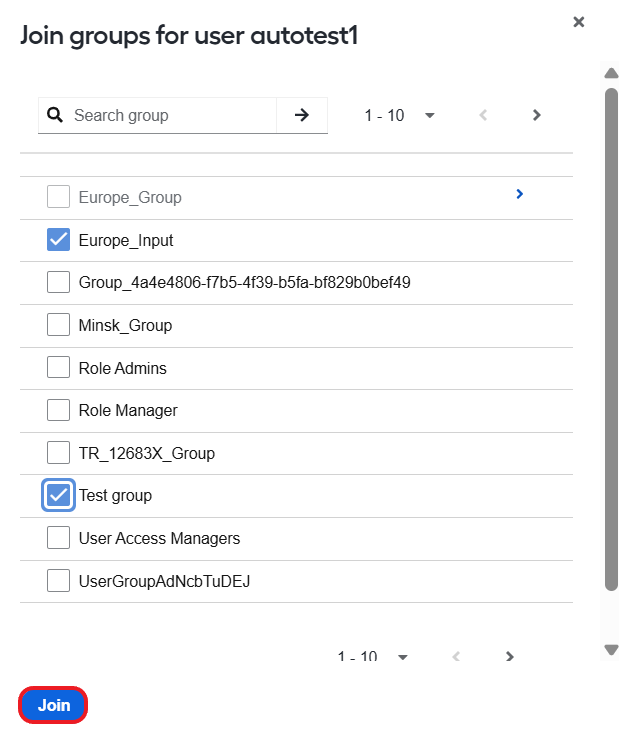Click the Test group label text
Image resolution: width=619 pixels, height=740 pixels.
pos(115,496)
